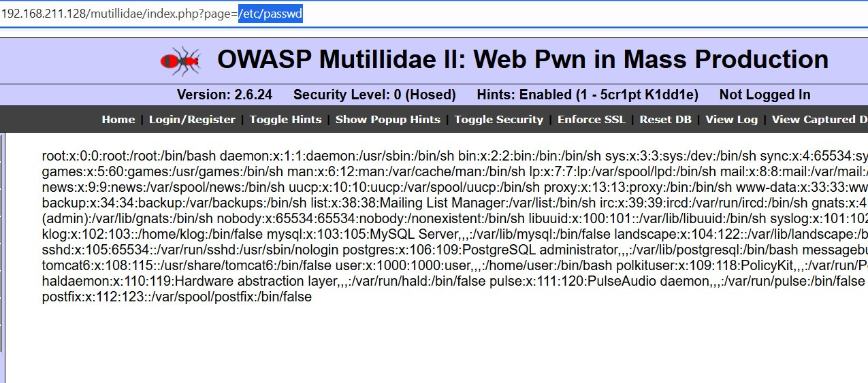
Task: Click the browser address bar URL
Action: (x=119, y=15)
